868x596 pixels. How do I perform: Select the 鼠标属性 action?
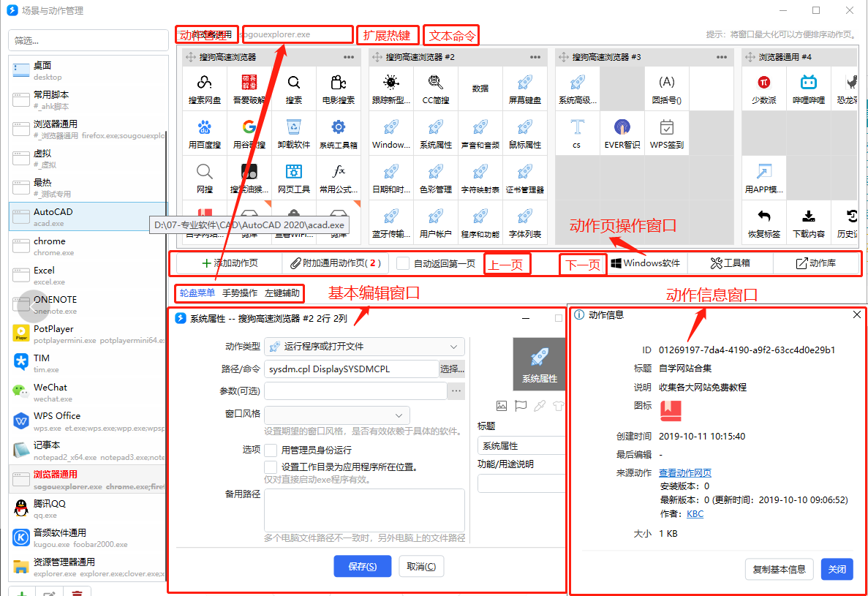coord(525,133)
